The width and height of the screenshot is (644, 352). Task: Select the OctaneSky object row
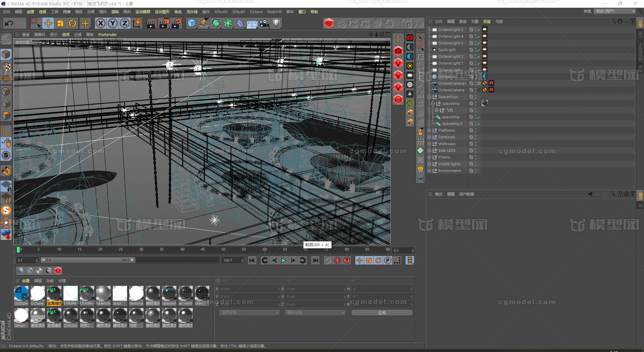[x=448, y=77]
